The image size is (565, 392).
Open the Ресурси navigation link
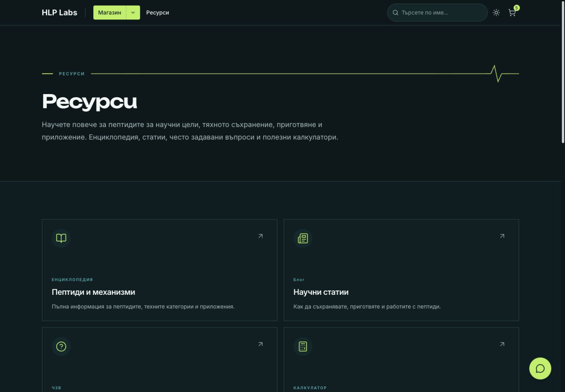[x=157, y=13]
